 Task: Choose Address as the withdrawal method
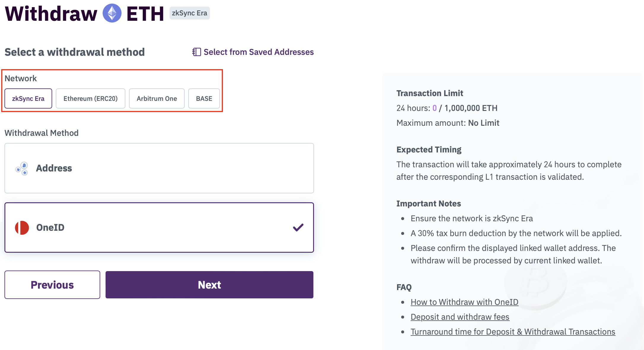coord(159,168)
